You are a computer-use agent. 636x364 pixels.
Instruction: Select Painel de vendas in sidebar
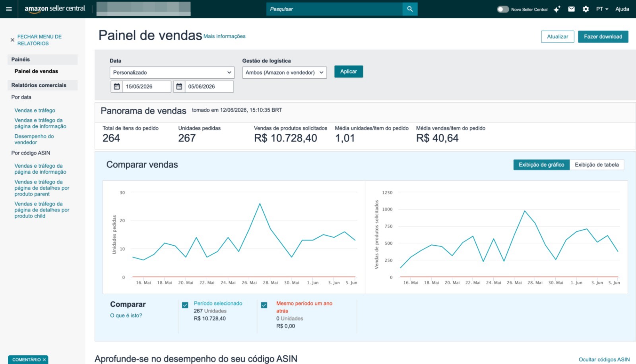click(x=36, y=71)
